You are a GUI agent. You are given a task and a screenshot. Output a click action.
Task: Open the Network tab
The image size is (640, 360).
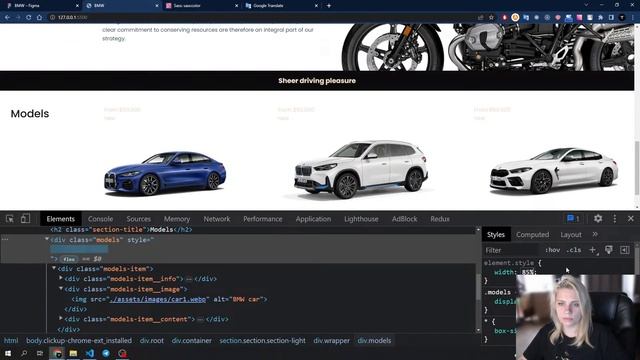(217, 219)
